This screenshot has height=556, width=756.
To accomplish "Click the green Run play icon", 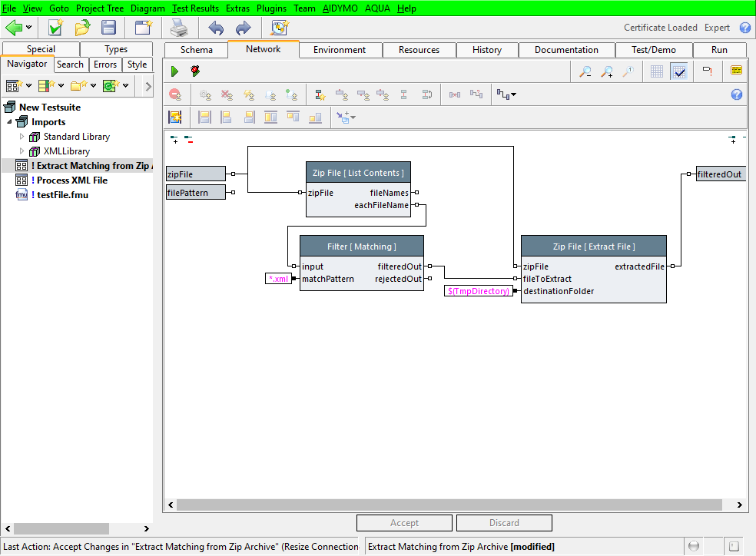I will tap(174, 71).
